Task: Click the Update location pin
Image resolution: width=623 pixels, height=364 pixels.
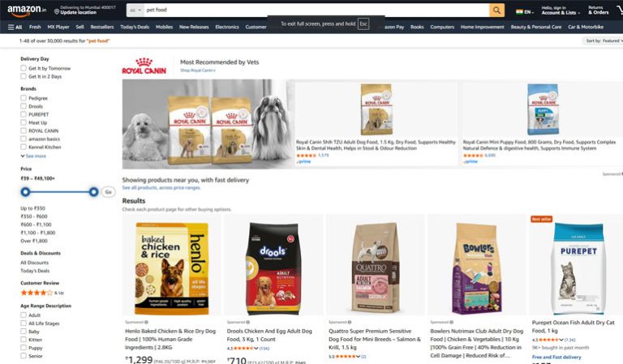Action: [57, 12]
